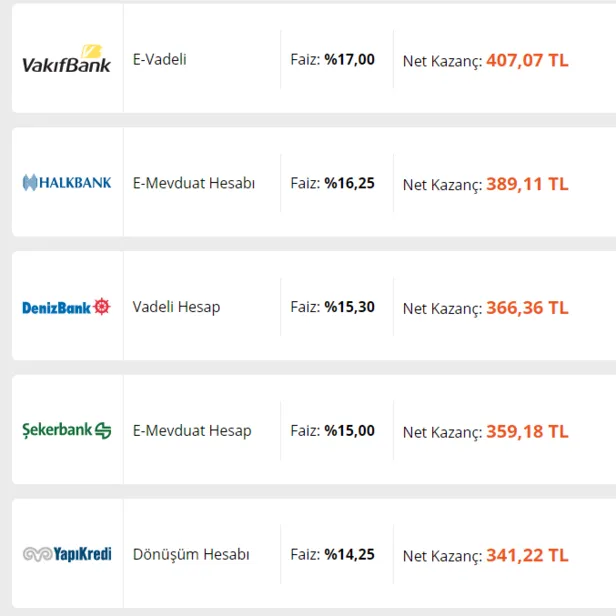This screenshot has height=616, width=616.
Task: Click the %15,30 interest rate
Action: (x=349, y=307)
